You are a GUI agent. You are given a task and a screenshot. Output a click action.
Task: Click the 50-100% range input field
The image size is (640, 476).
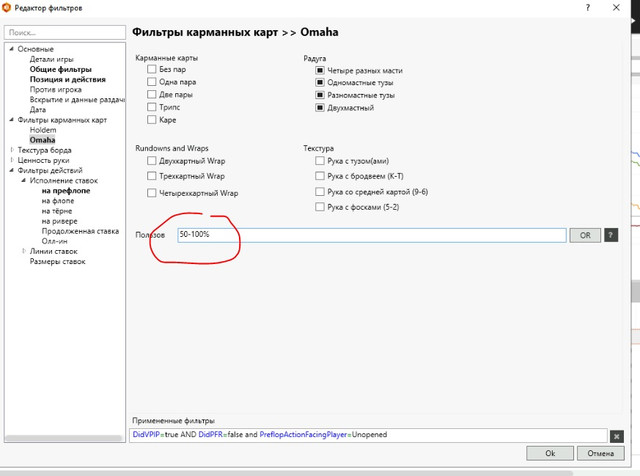372,235
